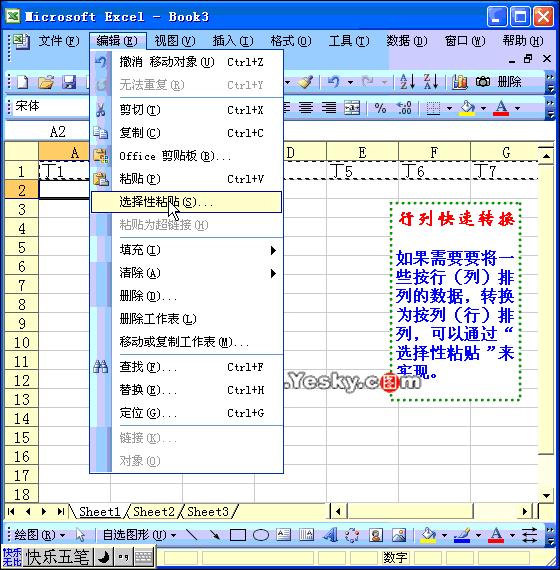Select the Rectangle drawing tool

237,535
